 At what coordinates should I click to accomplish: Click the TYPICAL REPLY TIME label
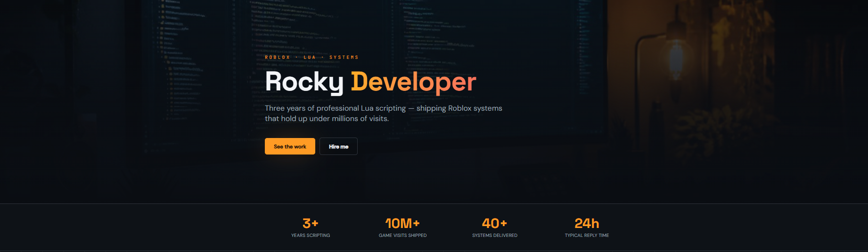pos(587,236)
